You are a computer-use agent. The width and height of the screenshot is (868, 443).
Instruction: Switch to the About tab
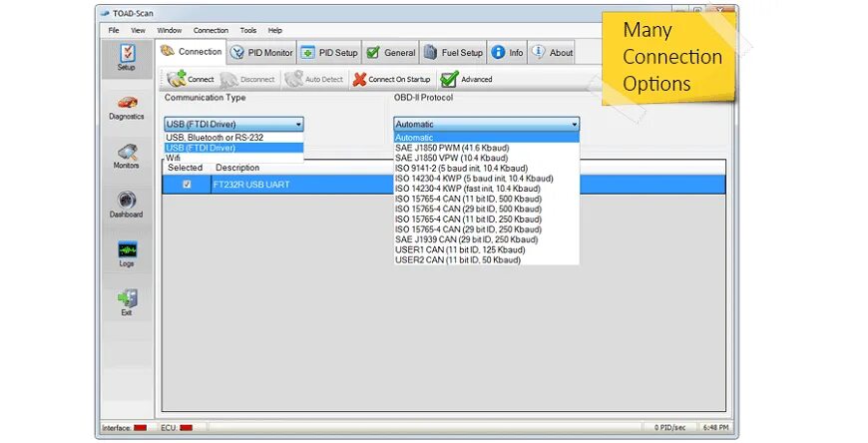tap(552, 53)
